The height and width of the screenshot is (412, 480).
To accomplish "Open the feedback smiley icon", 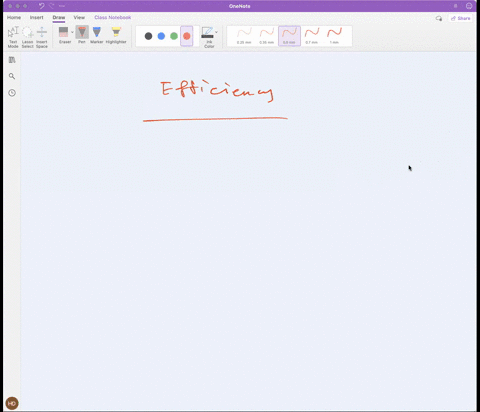I will [469, 6].
